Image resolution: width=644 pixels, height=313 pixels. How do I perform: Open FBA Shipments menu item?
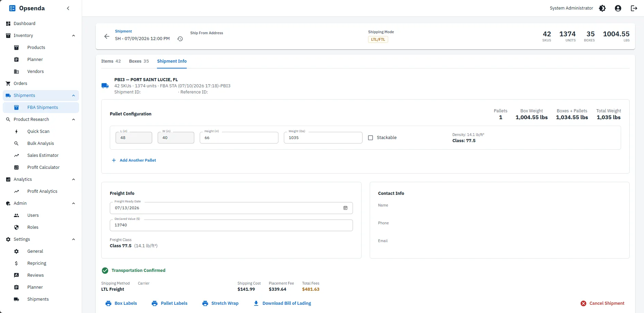(41, 108)
